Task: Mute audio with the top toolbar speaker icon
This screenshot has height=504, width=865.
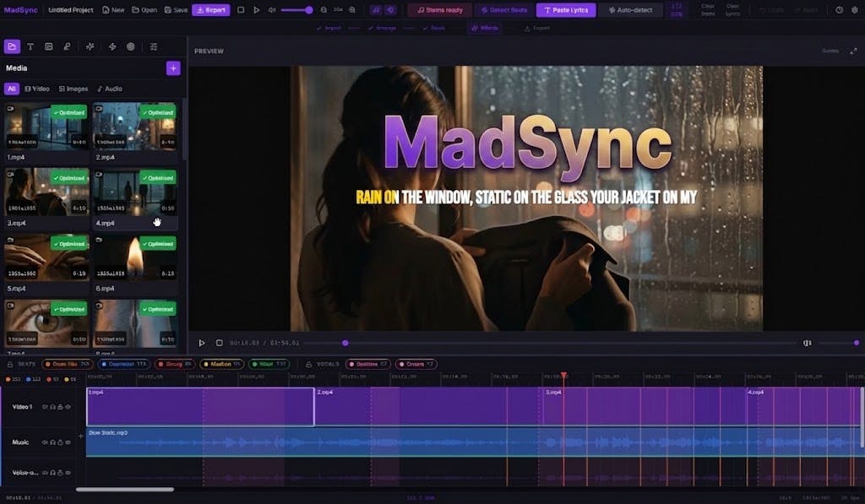Action: point(272,10)
